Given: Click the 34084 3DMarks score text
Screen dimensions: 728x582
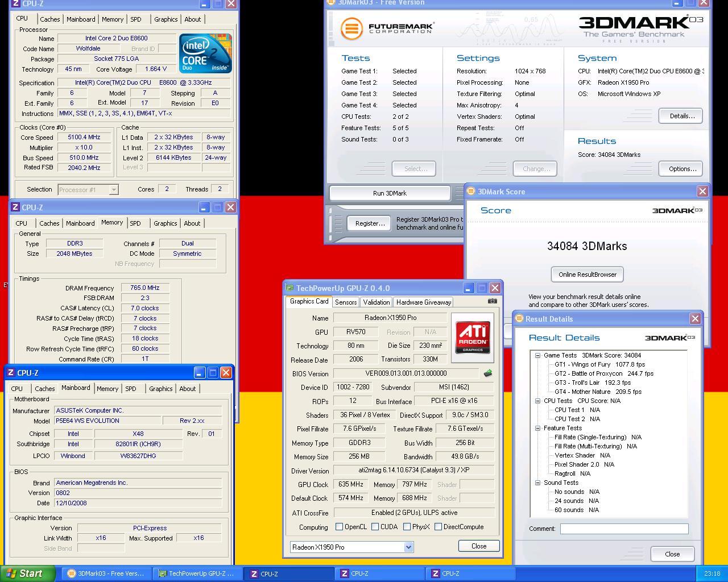Looking at the screenshot, I should [587, 246].
